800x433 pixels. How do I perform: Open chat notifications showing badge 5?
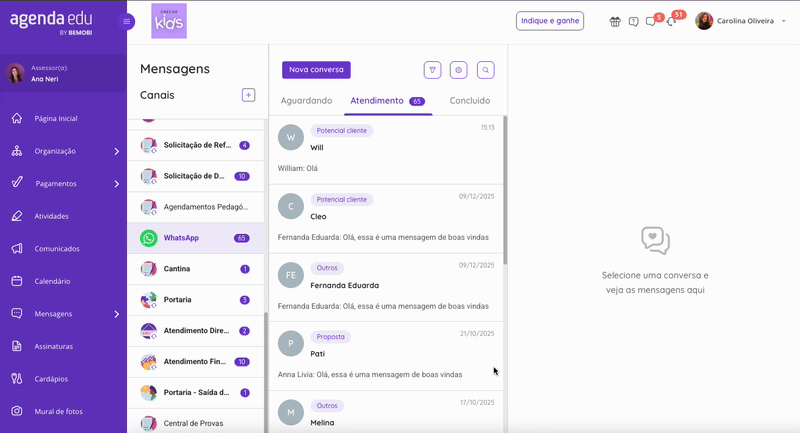pos(652,21)
